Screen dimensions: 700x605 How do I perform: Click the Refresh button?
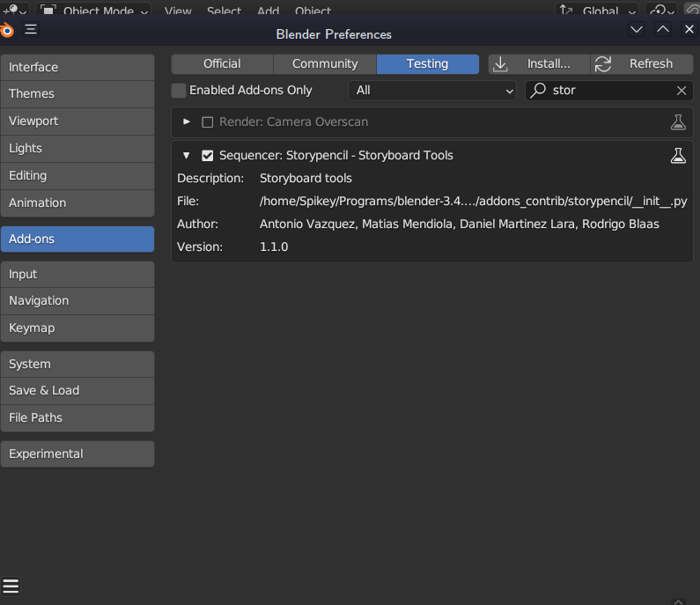pyautogui.click(x=642, y=64)
